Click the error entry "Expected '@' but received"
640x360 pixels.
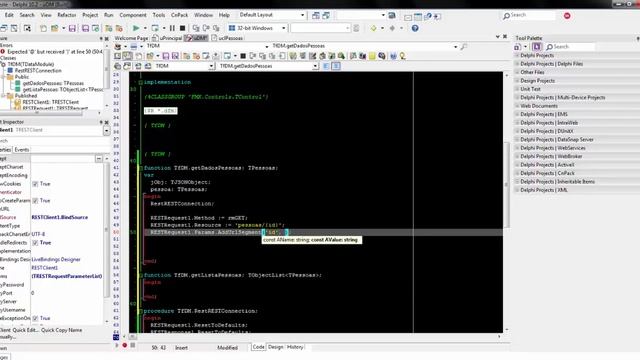coord(55,52)
